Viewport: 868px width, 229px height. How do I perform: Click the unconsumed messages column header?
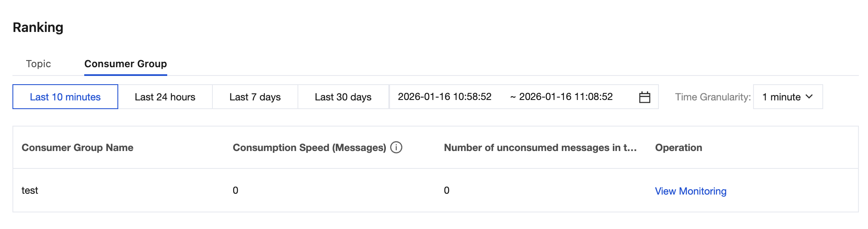click(x=540, y=148)
